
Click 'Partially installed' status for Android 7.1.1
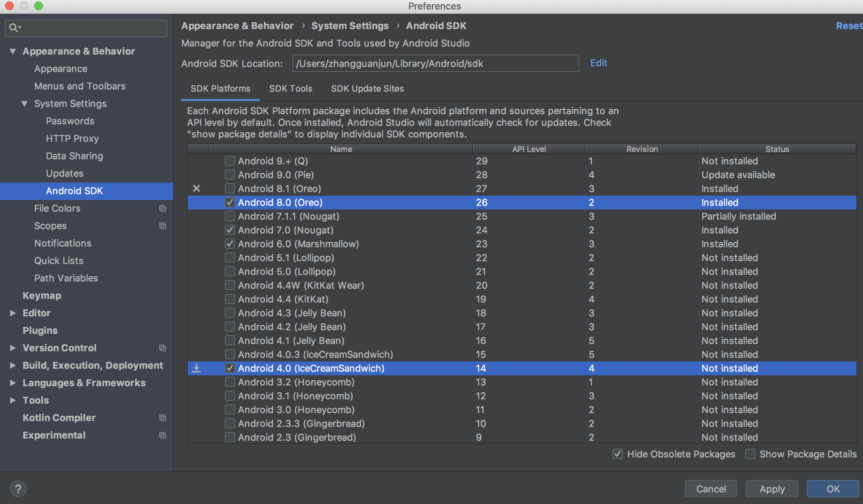click(x=739, y=216)
